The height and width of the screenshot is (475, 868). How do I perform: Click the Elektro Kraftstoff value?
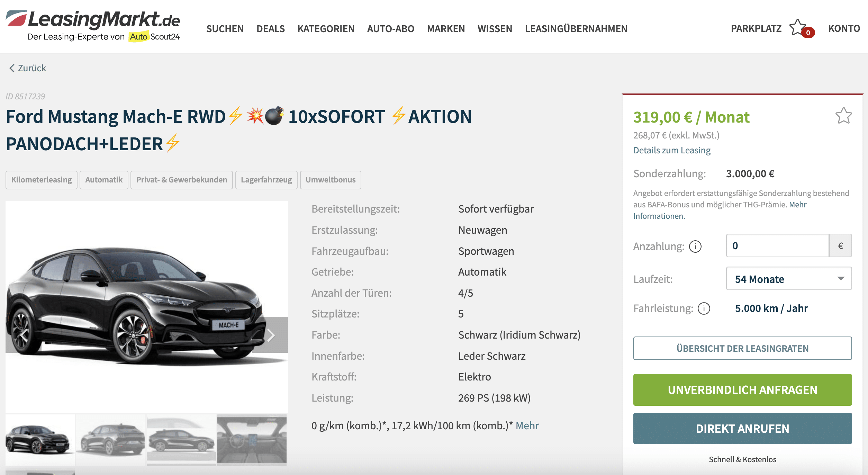click(x=474, y=377)
